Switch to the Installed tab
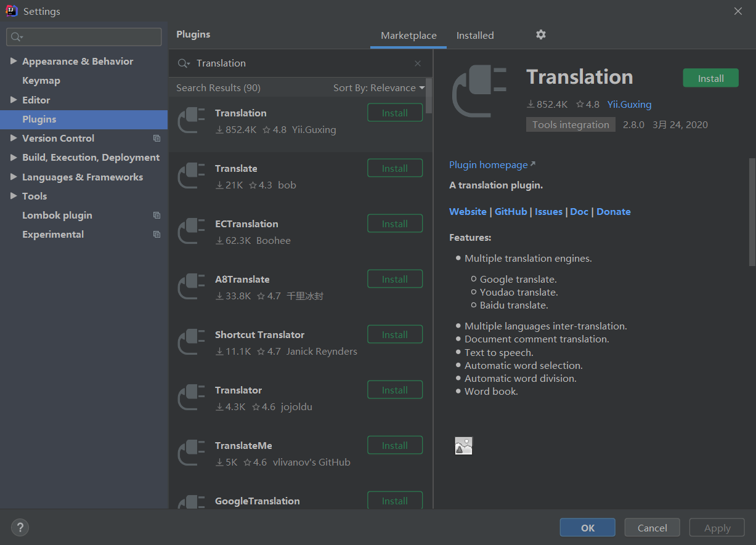 (x=475, y=36)
